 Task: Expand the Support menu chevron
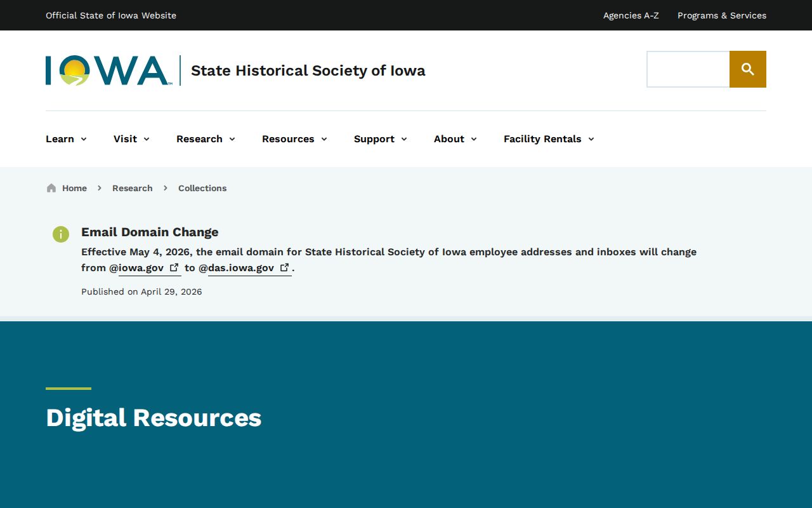pyautogui.click(x=404, y=139)
